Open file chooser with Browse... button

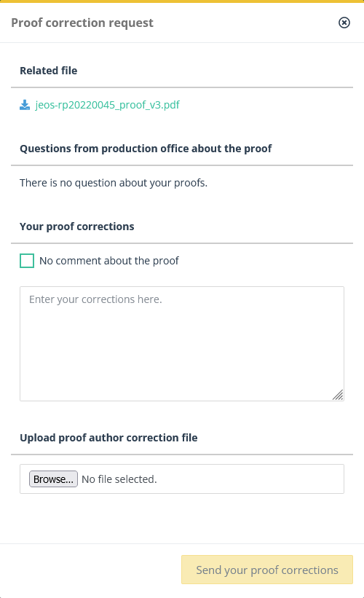[x=53, y=479]
